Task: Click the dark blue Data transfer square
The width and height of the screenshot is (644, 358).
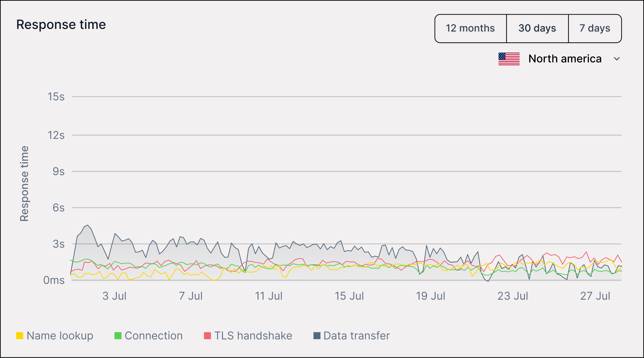Action: [x=317, y=336]
